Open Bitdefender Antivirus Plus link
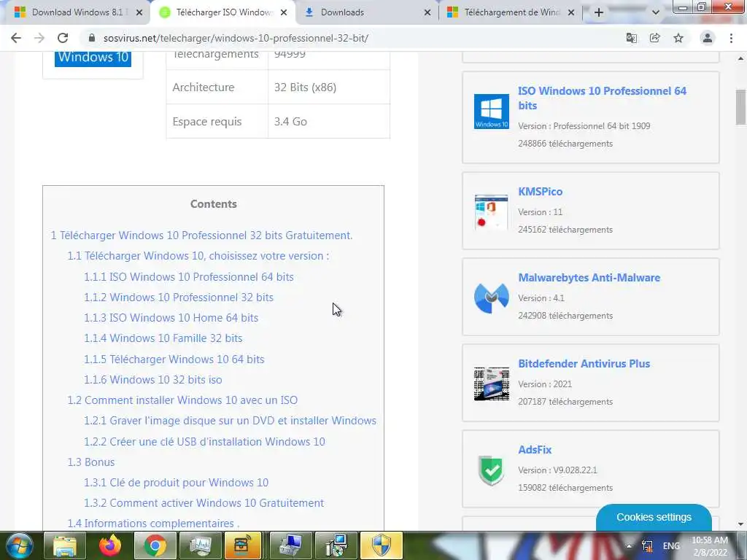The width and height of the screenshot is (747, 560). (584, 364)
